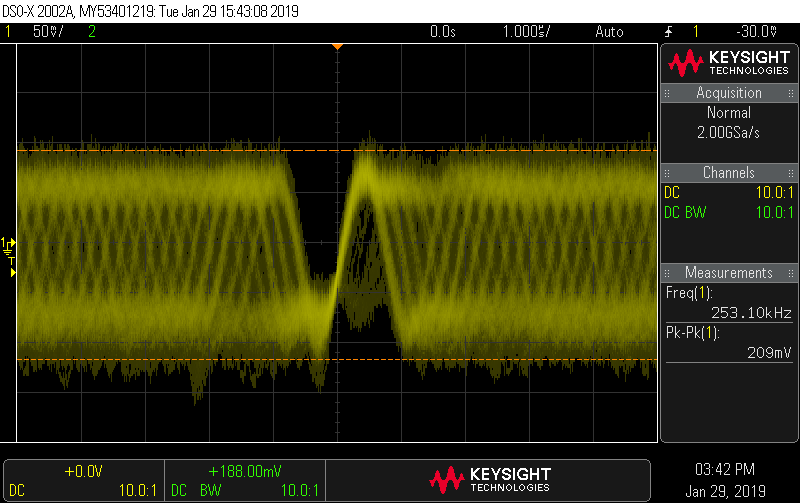Open the 50mV/ vertical scale setting
Viewport: 800px width, 503px height.
pyautogui.click(x=48, y=32)
